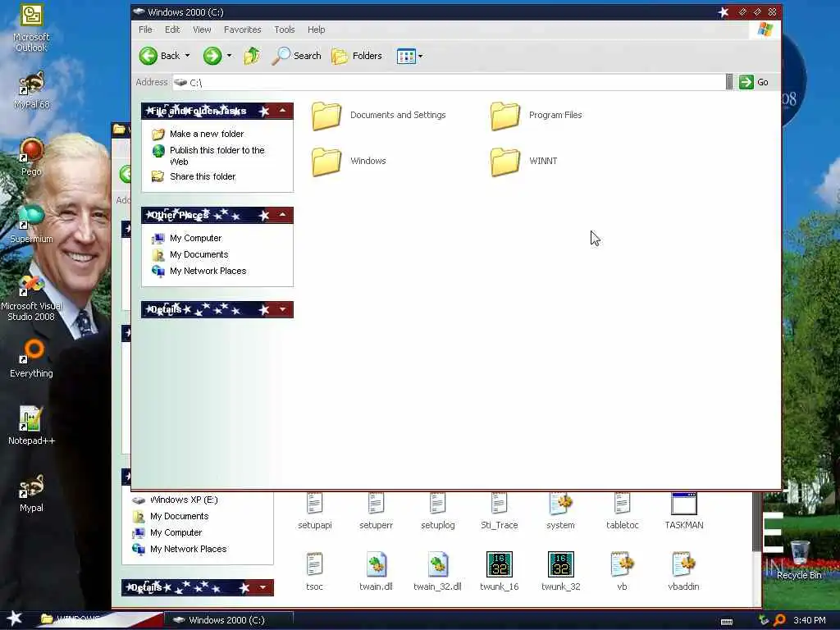Viewport: 840px width, 630px height.
Task: Open the View menu
Action: 202,30
